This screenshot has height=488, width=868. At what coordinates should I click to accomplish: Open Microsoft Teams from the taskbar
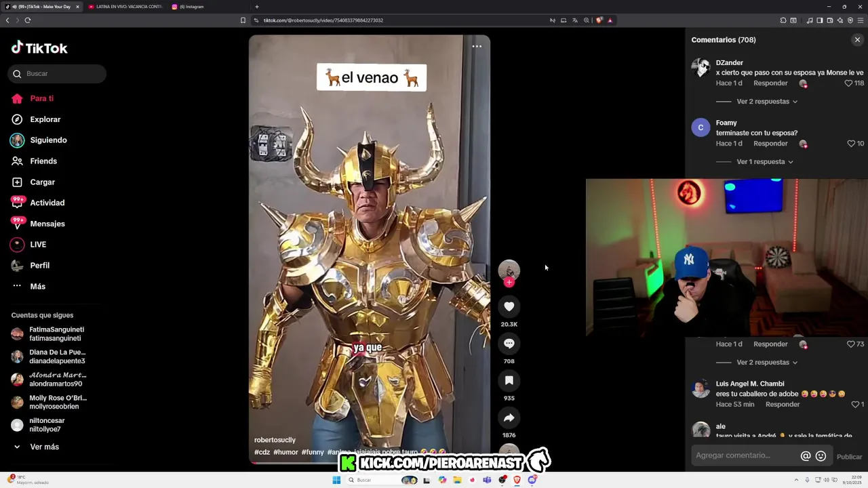[x=487, y=480]
